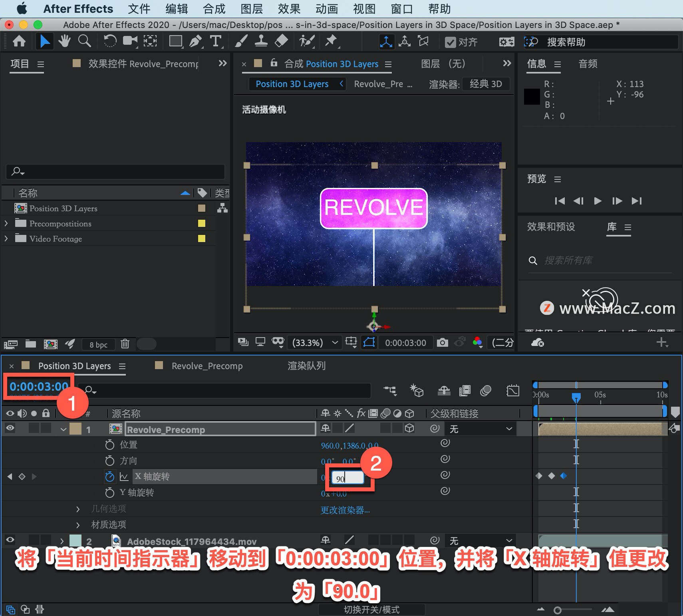
Task: Select the Horizontal Type tool
Action: click(x=216, y=41)
